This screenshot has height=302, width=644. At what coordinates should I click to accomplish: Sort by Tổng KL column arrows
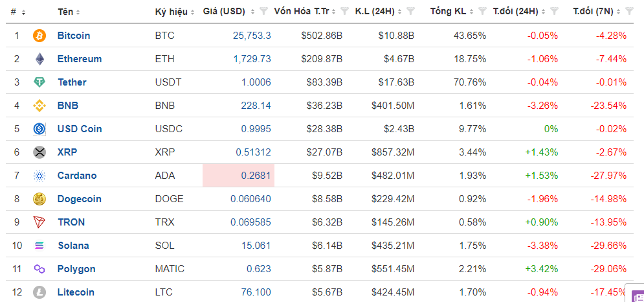pos(472,12)
